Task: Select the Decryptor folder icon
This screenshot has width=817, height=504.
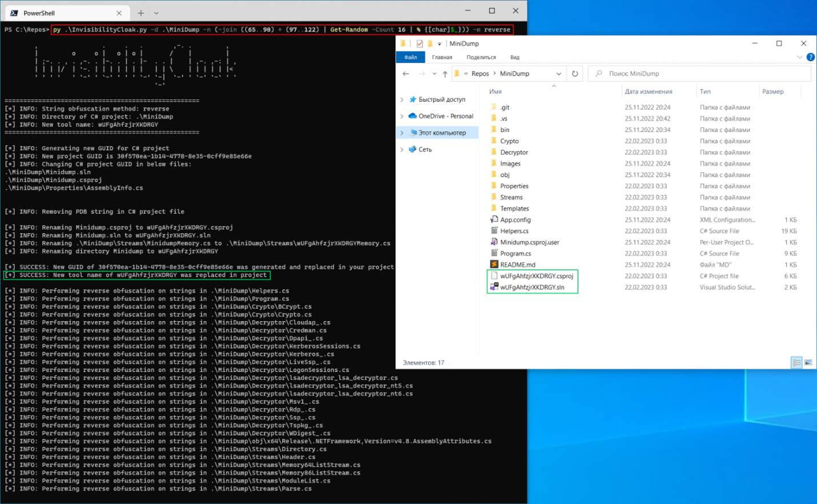Action: 494,152
